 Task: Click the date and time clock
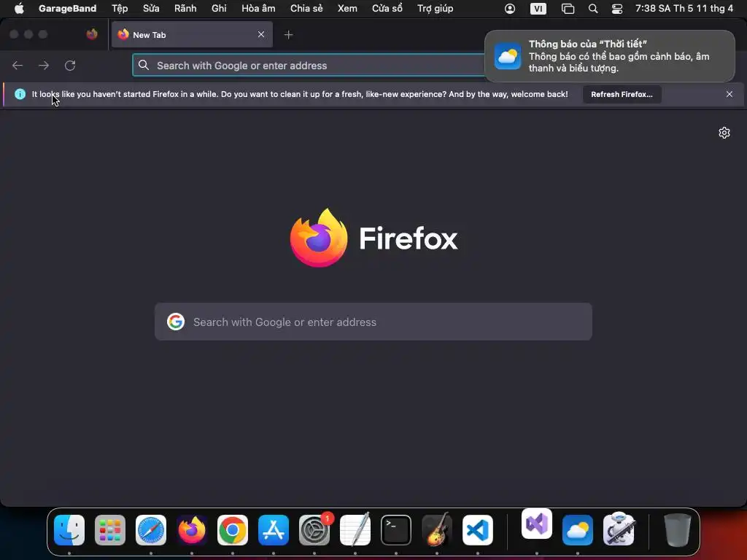(684, 8)
